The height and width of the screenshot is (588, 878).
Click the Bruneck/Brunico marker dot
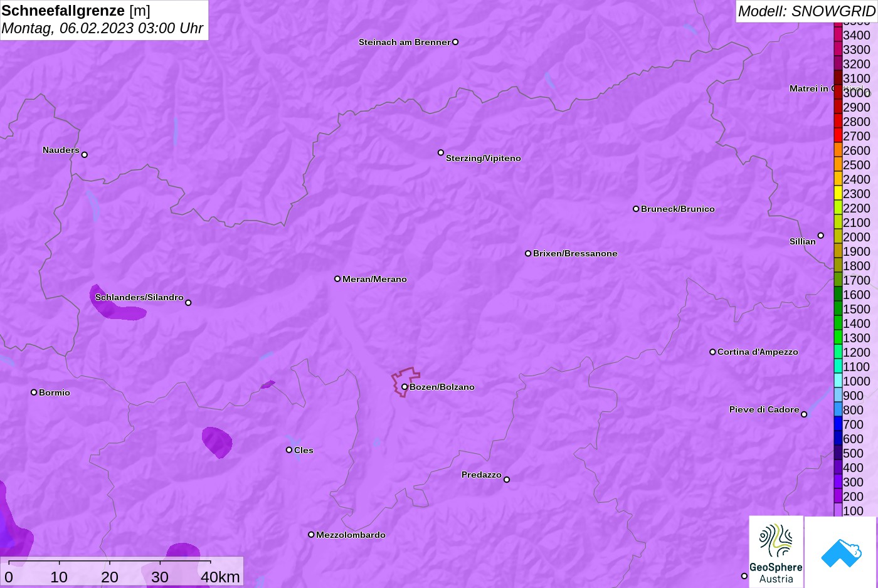(x=636, y=209)
